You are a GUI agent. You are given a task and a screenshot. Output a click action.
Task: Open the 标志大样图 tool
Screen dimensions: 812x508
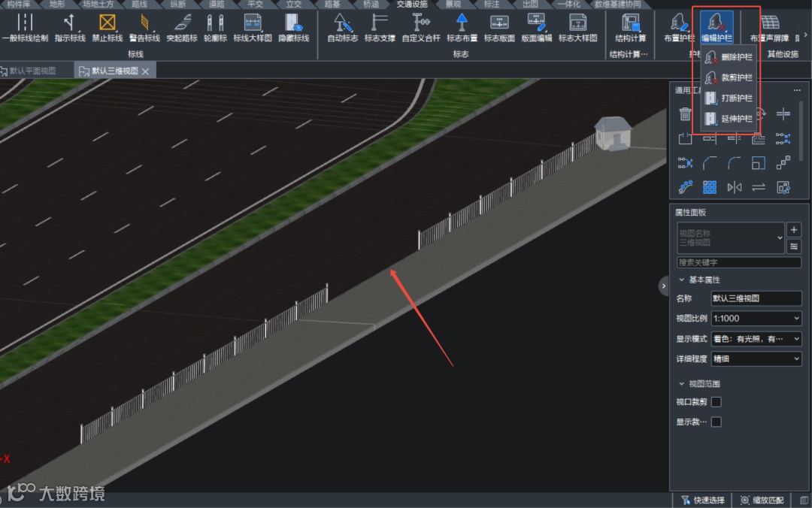[578, 28]
